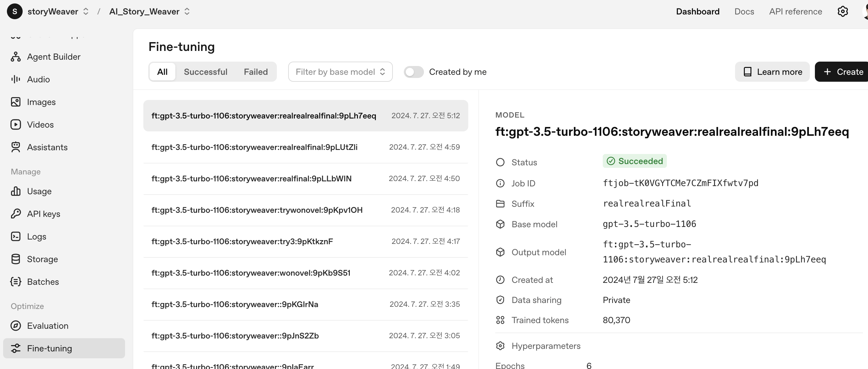The height and width of the screenshot is (369, 868).
Task: Open the Docs link
Action: click(x=744, y=11)
